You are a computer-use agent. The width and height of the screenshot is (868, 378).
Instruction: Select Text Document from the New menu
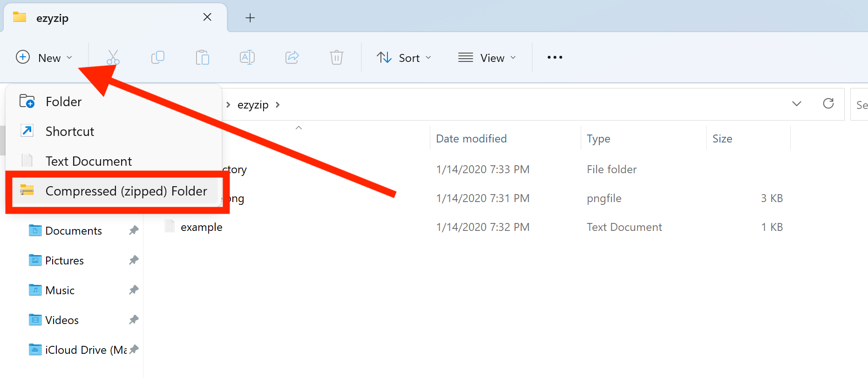pos(113,161)
